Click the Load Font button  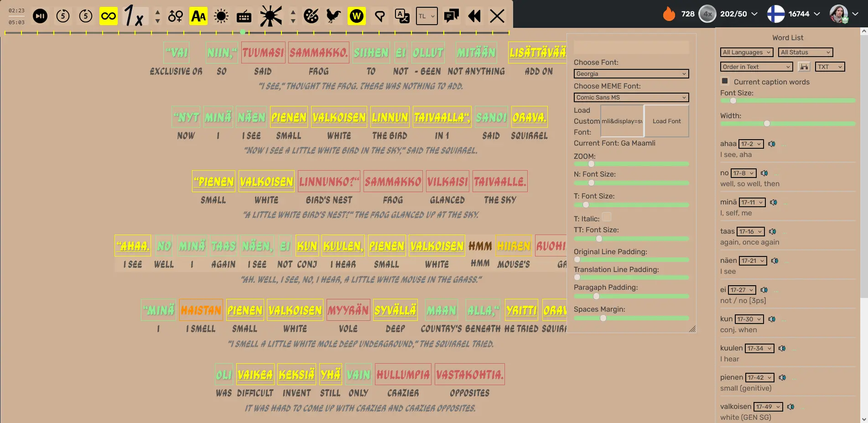coord(666,121)
